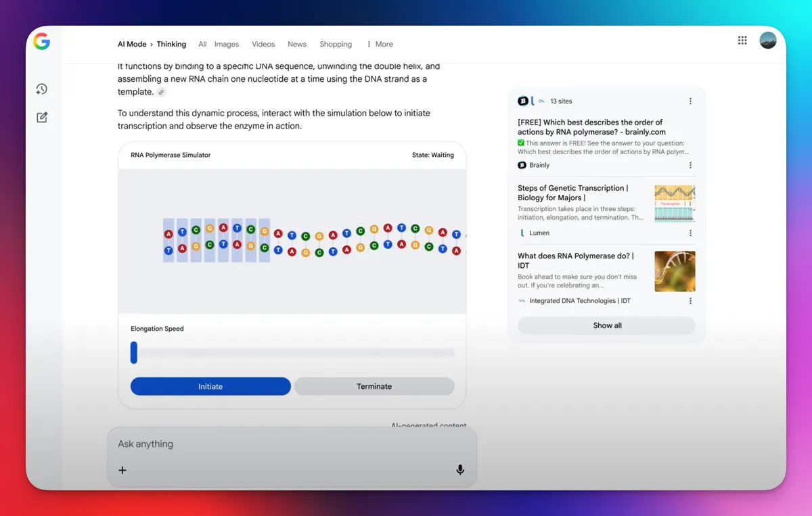Open the search history icon in sidebar
The width and height of the screenshot is (812, 516).
click(x=42, y=89)
